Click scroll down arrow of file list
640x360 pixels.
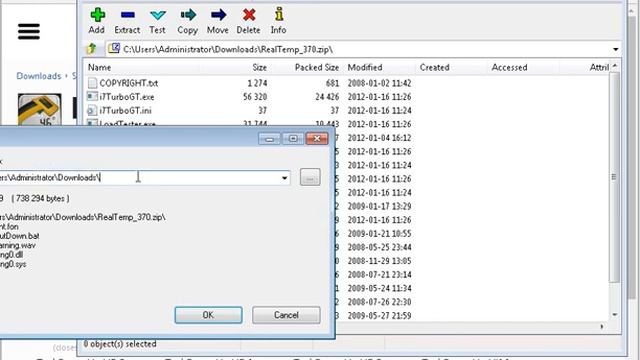[615, 315]
